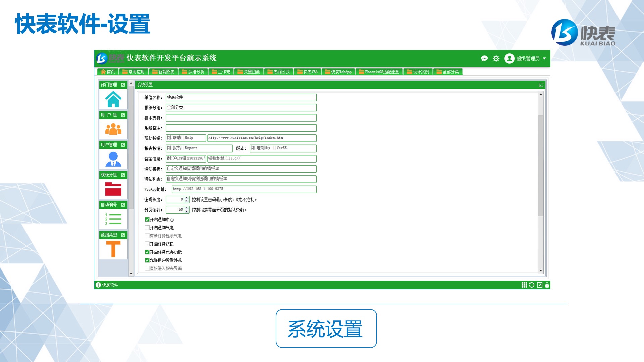Switch to the 首页 tab
The image size is (644, 362).
click(108, 72)
